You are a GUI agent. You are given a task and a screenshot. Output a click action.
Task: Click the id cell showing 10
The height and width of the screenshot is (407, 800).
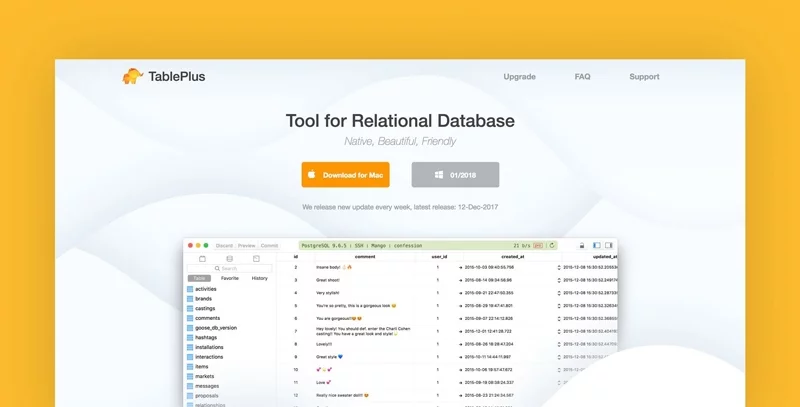point(296,370)
